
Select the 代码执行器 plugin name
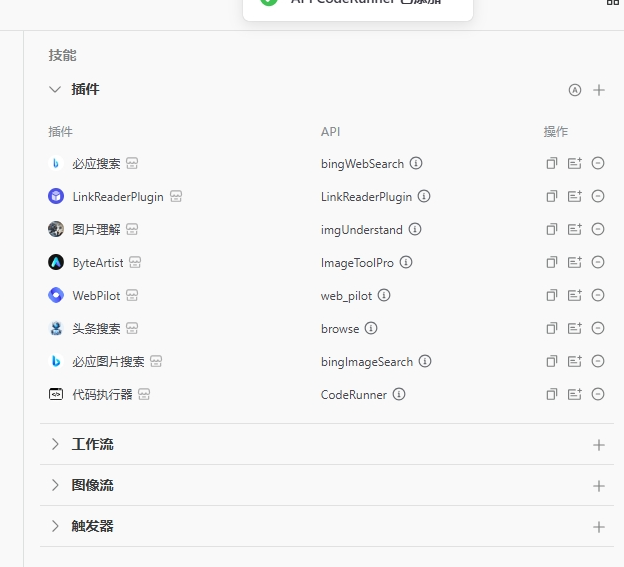[x=102, y=395]
